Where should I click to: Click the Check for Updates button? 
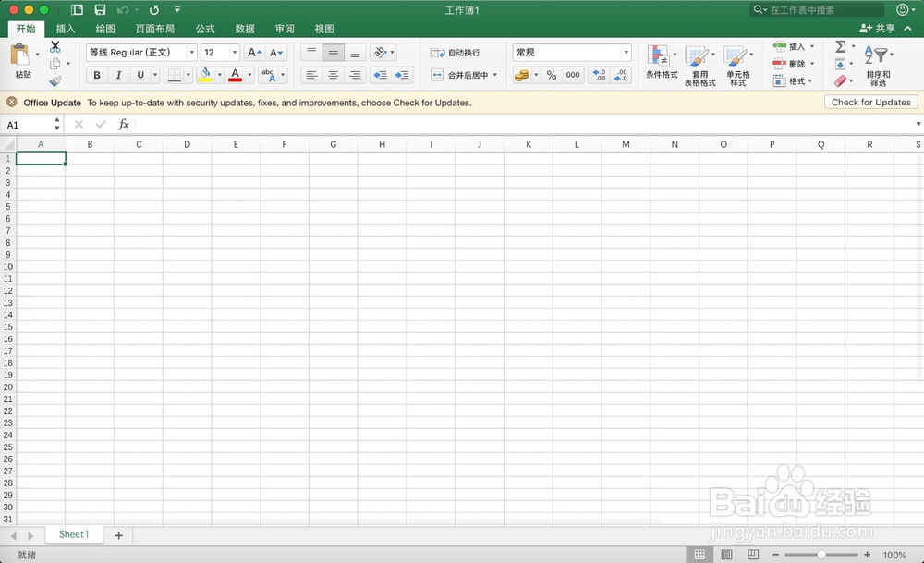(x=870, y=102)
